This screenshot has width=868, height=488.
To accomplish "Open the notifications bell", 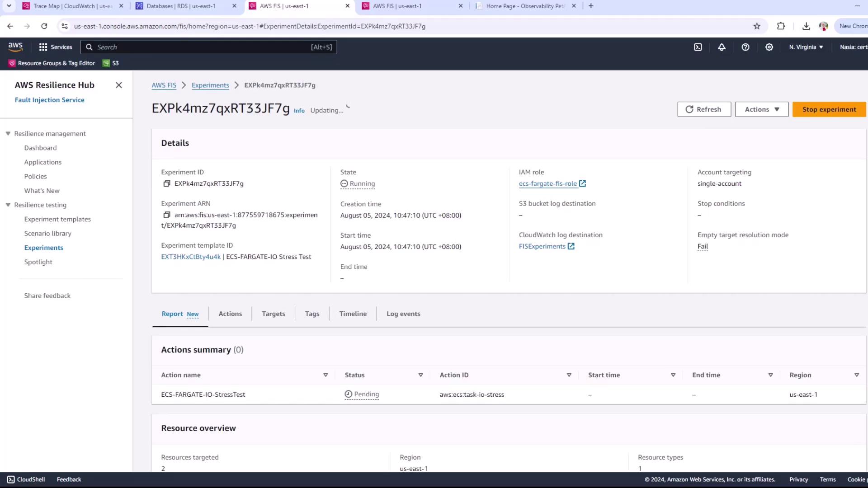I will (722, 47).
